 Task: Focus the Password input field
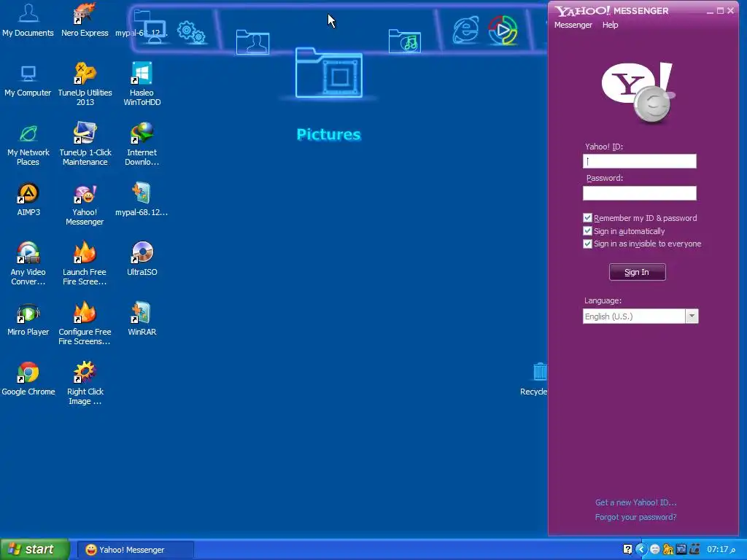[640, 192]
